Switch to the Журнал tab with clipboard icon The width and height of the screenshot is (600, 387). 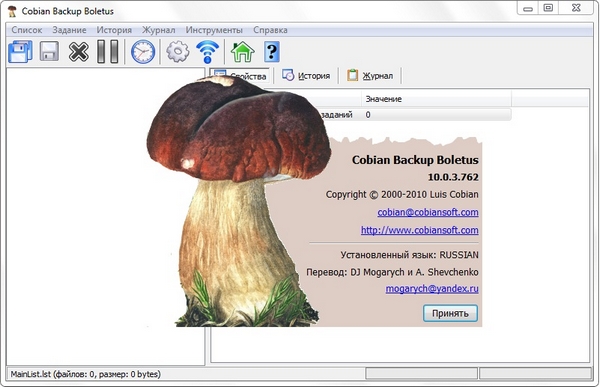[x=370, y=76]
